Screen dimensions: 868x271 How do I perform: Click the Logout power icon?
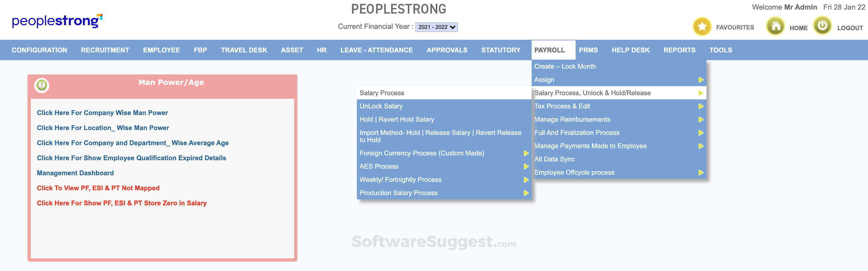(822, 26)
